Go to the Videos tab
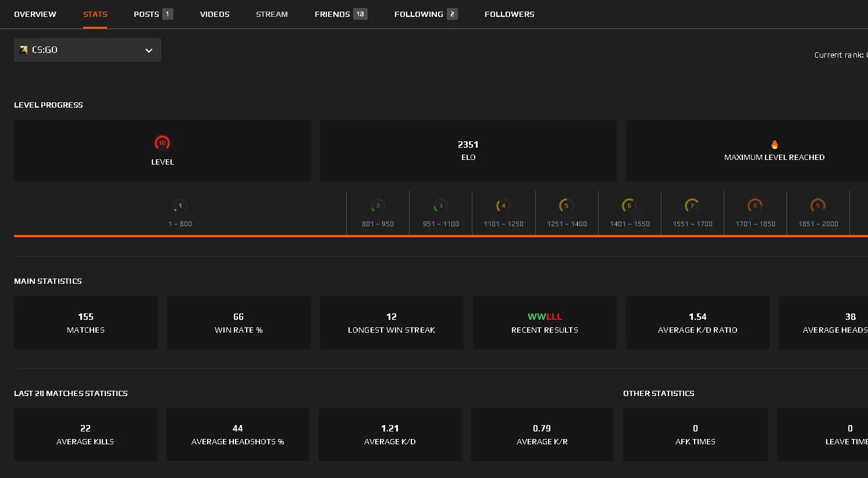This screenshot has height=478, width=868. click(215, 14)
